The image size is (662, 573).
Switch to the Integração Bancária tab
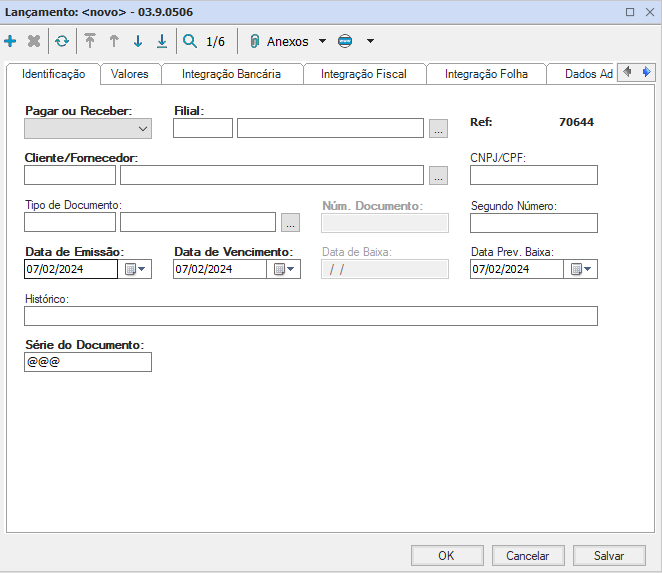coord(231,74)
